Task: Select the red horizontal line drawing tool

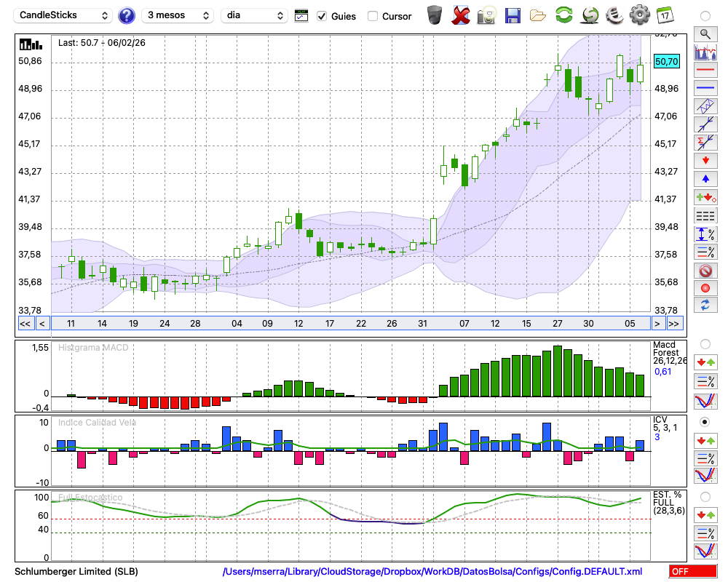Action: [705, 71]
